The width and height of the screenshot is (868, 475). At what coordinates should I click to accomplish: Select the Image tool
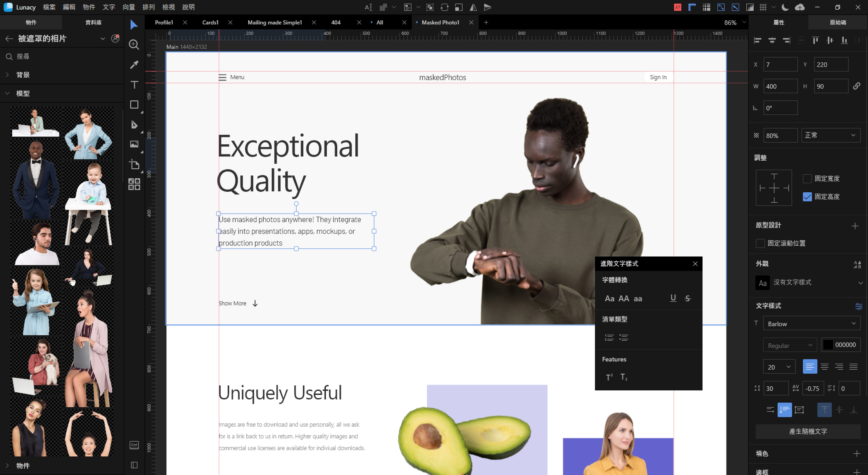click(134, 144)
